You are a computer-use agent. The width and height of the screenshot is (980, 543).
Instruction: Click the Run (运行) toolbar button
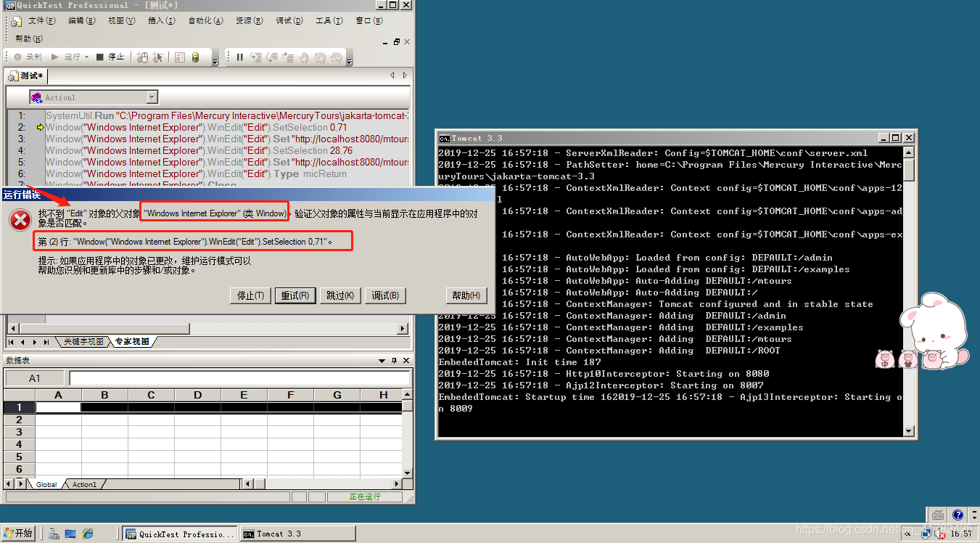click(66, 57)
